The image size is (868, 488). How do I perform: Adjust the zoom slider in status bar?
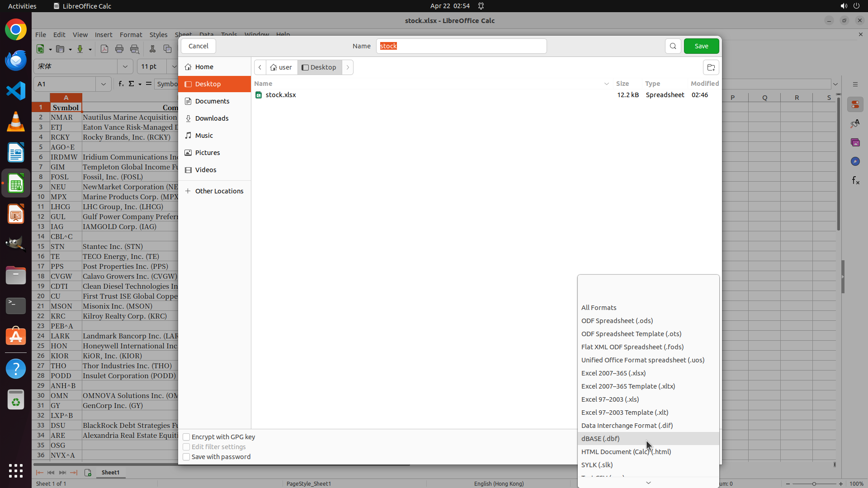click(x=814, y=483)
